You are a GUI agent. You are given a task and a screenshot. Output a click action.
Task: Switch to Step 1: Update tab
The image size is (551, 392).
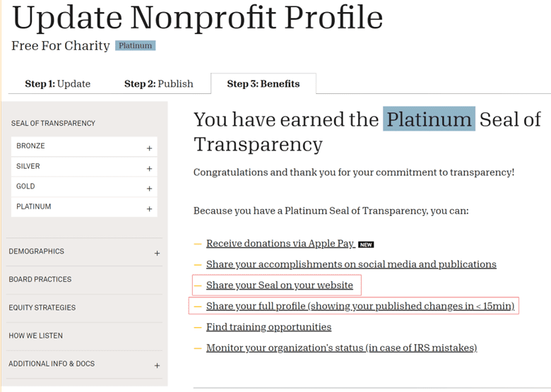click(x=58, y=84)
